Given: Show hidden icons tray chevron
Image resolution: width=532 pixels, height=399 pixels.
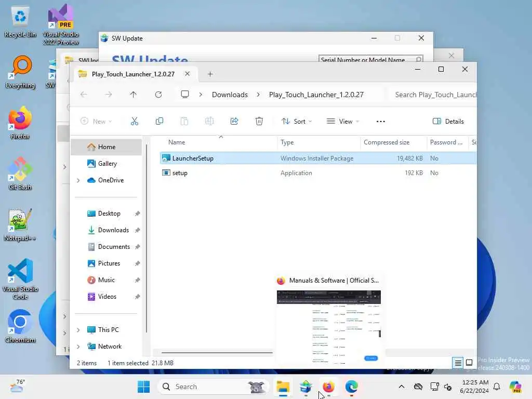Looking at the screenshot, I should [x=402, y=387].
